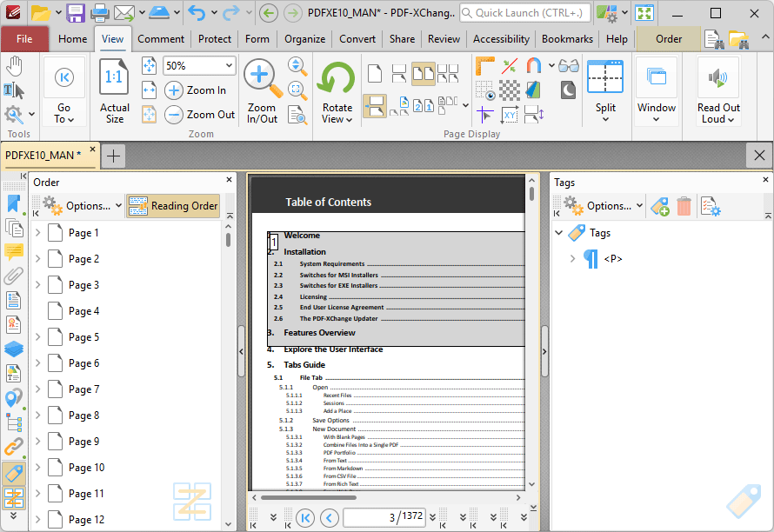Open the Bookmarks pane from sidebar
Viewport: 774px width, 532px height.
(x=14, y=203)
